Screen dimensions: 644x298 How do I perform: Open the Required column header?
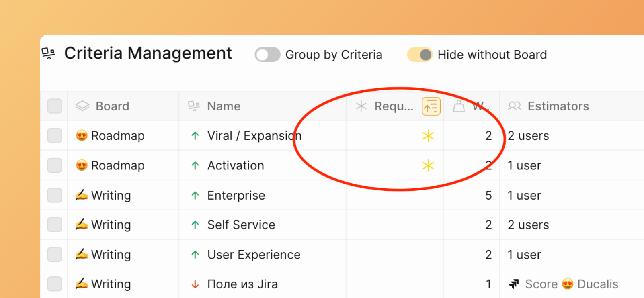tap(393, 106)
